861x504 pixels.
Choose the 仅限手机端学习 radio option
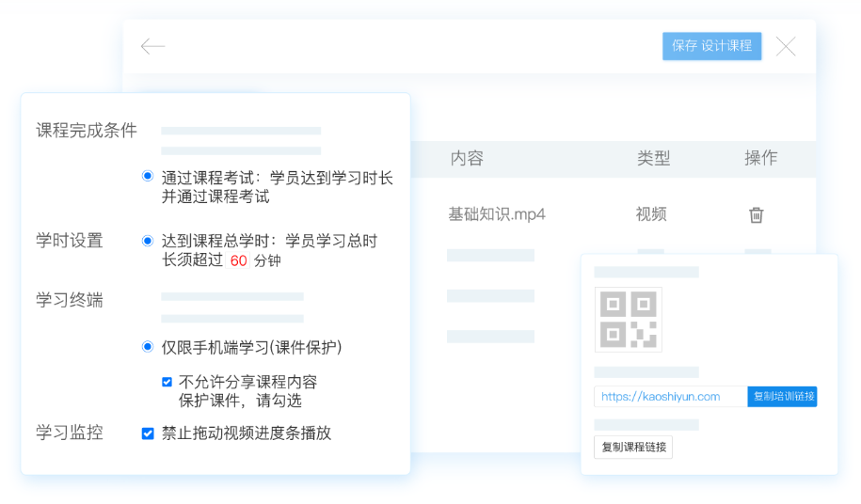148,347
